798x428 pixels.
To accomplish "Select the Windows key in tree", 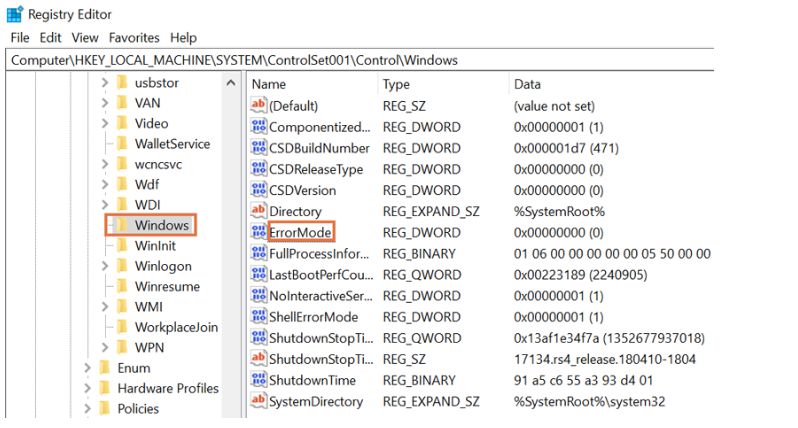I will coord(161,225).
